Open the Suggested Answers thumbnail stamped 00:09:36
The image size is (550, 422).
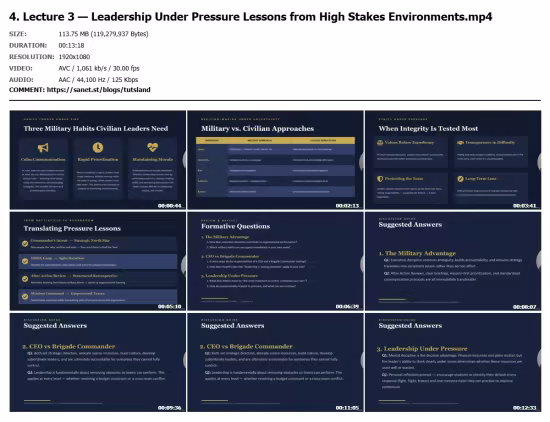coord(98,362)
